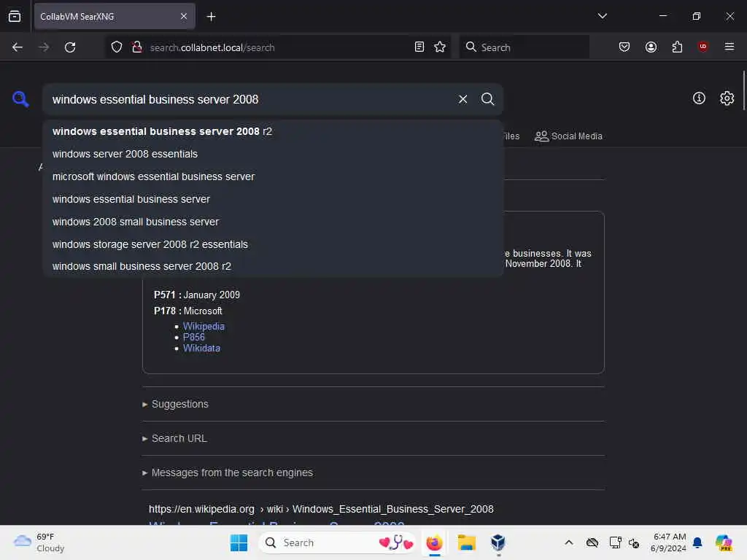Reload the current page

click(70, 47)
